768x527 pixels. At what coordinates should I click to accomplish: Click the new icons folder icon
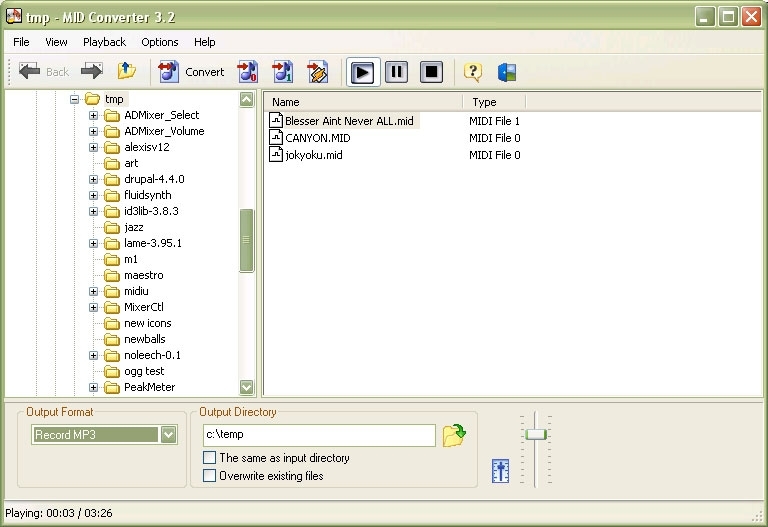(112, 323)
